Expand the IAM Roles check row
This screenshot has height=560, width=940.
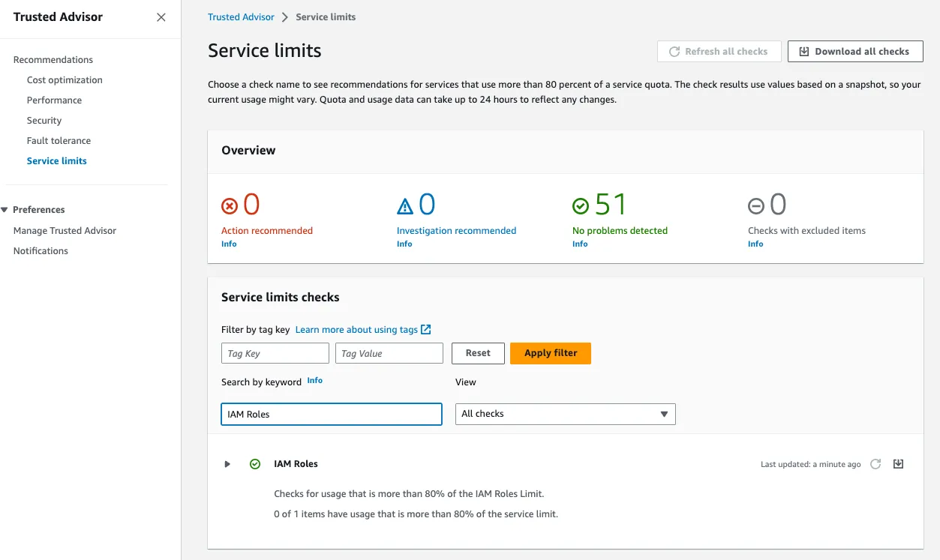click(227, 464)
